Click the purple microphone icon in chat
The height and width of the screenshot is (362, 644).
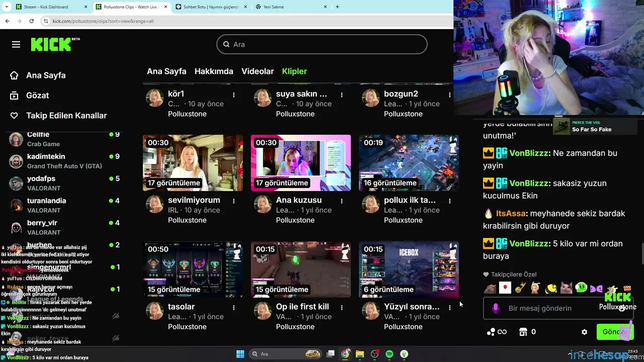(x=496, y=308)
